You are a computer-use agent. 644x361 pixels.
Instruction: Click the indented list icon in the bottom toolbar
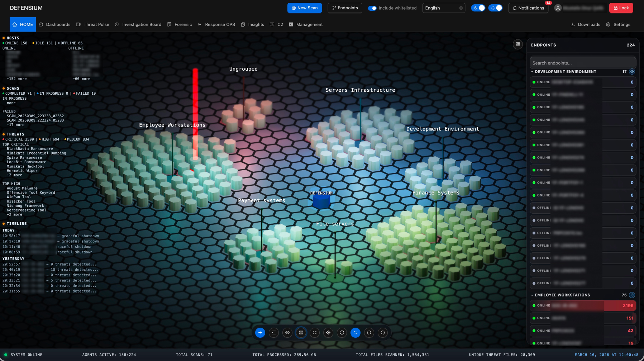click(274, 333)
